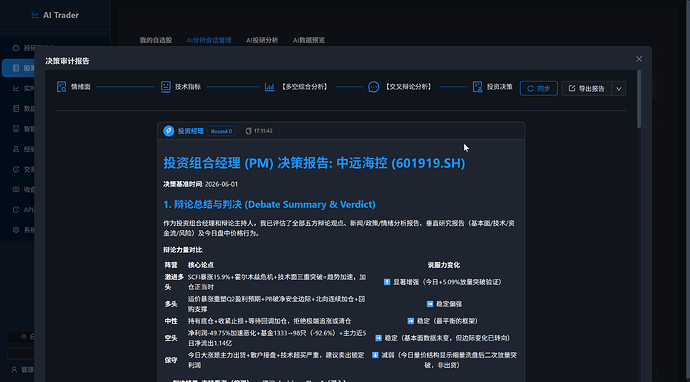Click the AI Trader logo chart icon
690x382 pixels.
[x=35, y=15]
